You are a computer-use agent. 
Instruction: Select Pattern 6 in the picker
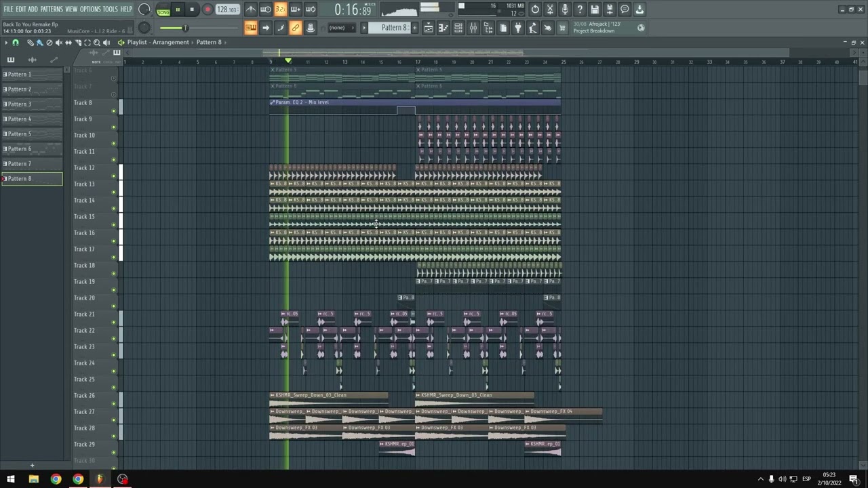pos(32,148)
